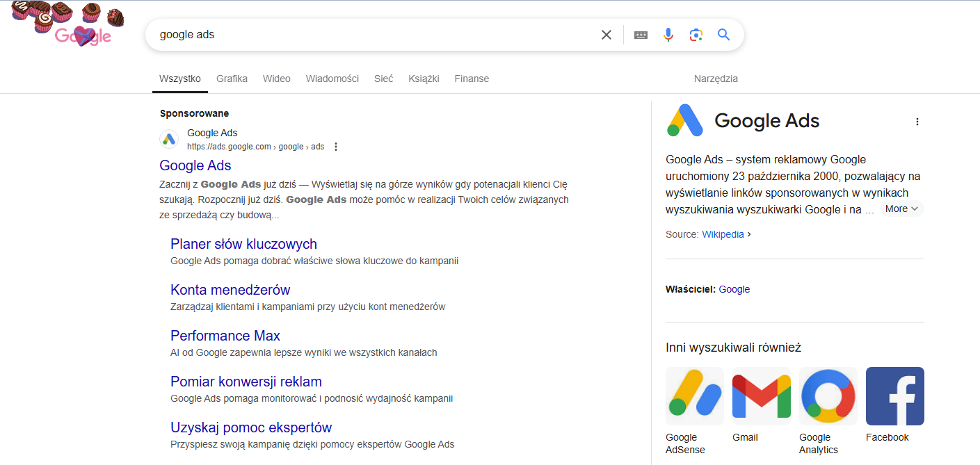This screenshot has height=465, width=980.
Task: Open the Narzędzia search tools
Action: pyautogui.click(x=716, y=79)
